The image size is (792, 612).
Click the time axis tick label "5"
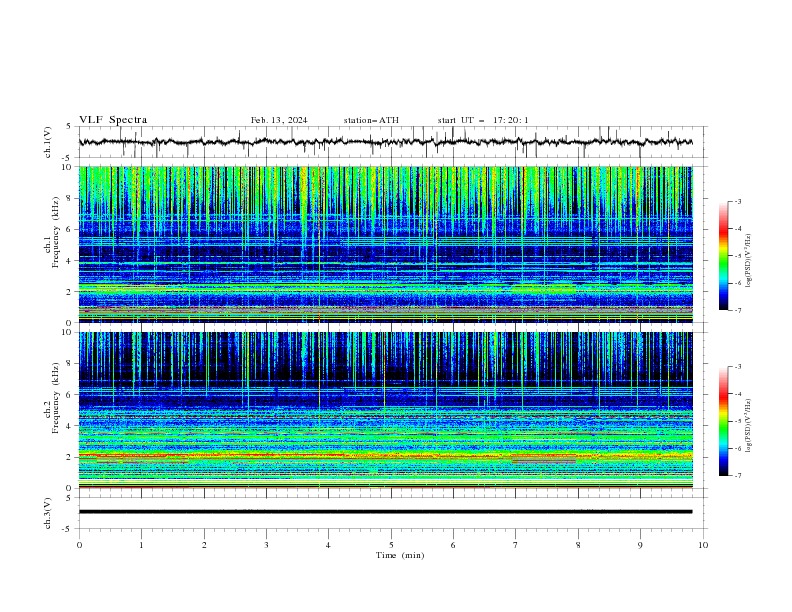[391, 545]
